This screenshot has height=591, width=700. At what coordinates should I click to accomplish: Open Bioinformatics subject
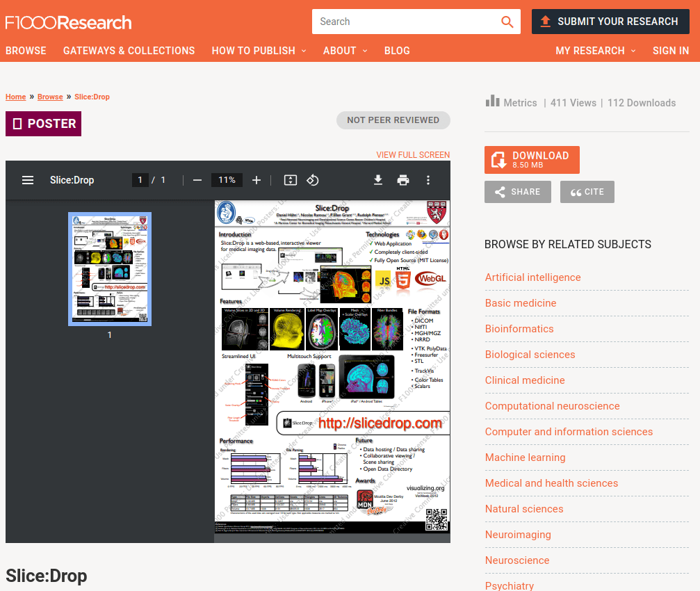[519, 329]
